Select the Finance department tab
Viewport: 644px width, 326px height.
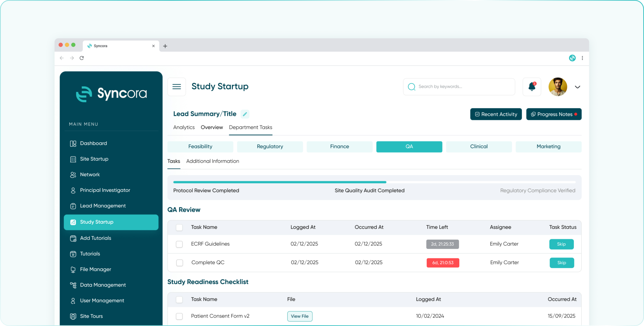tap(340, 147)
